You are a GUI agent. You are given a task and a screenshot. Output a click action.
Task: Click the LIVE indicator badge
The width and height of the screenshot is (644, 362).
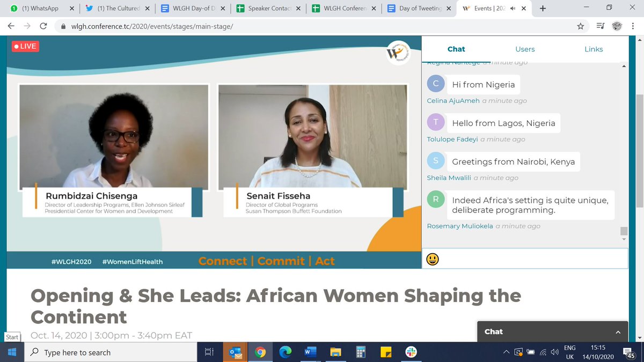[25, 46]
